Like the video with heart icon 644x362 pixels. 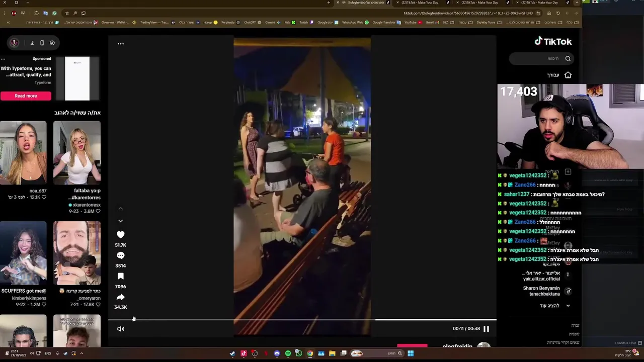(x=120, y=235)
